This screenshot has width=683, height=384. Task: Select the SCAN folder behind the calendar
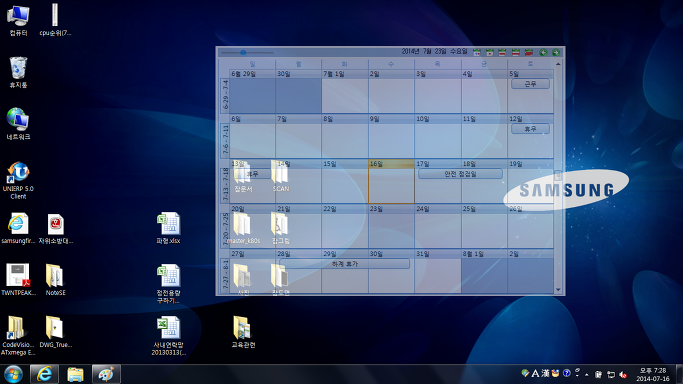(x=281, y=177)
